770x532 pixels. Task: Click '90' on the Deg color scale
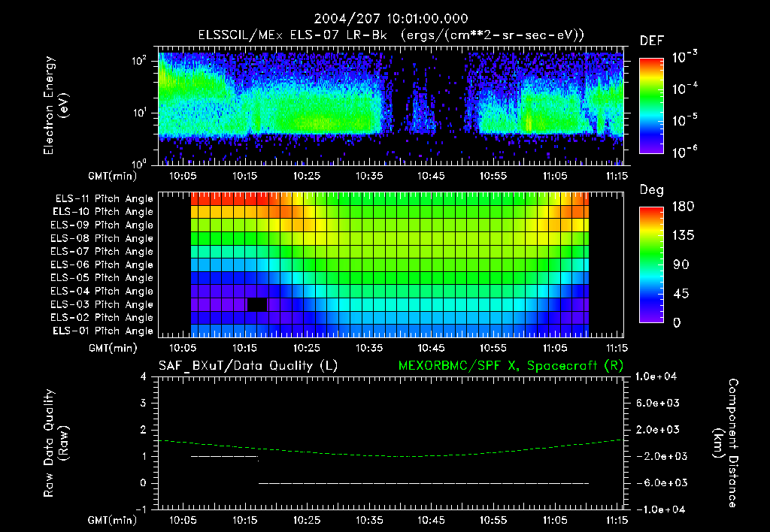pos(681,264)
